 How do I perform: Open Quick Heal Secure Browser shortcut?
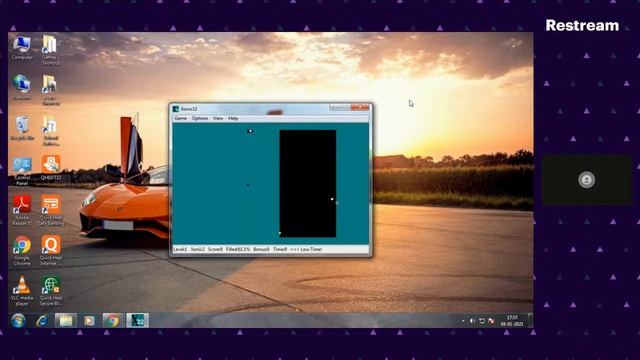[51, 291]
